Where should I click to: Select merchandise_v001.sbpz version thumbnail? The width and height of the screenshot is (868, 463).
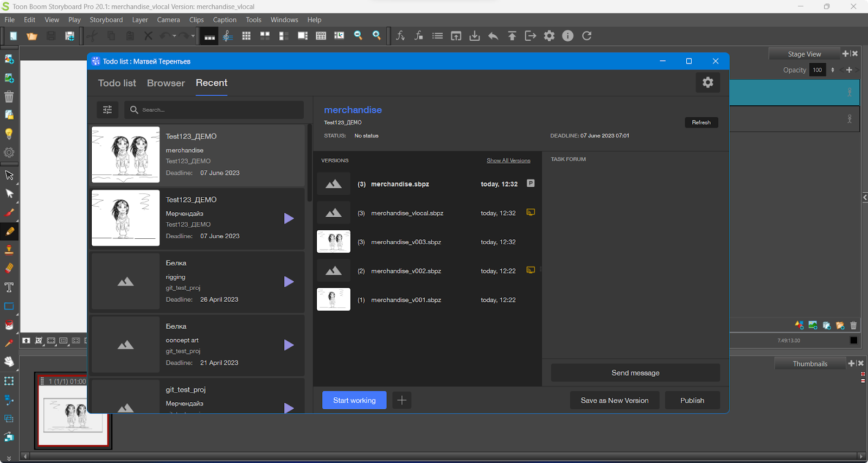tap(334, 300)
